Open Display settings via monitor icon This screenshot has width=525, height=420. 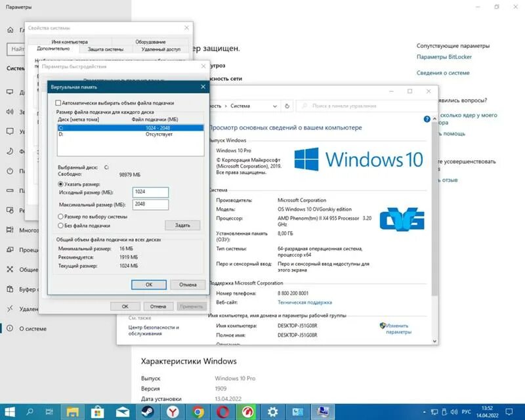pyautogui.click(x=10, y=92)
